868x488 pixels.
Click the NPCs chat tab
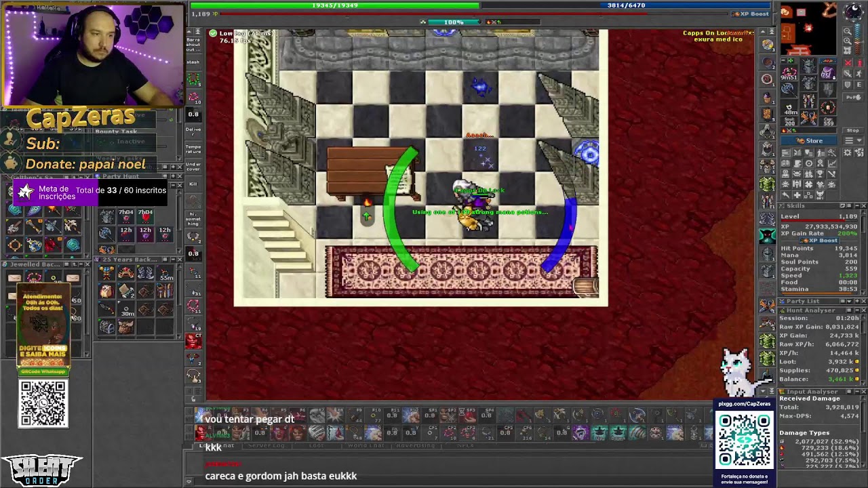465,445
